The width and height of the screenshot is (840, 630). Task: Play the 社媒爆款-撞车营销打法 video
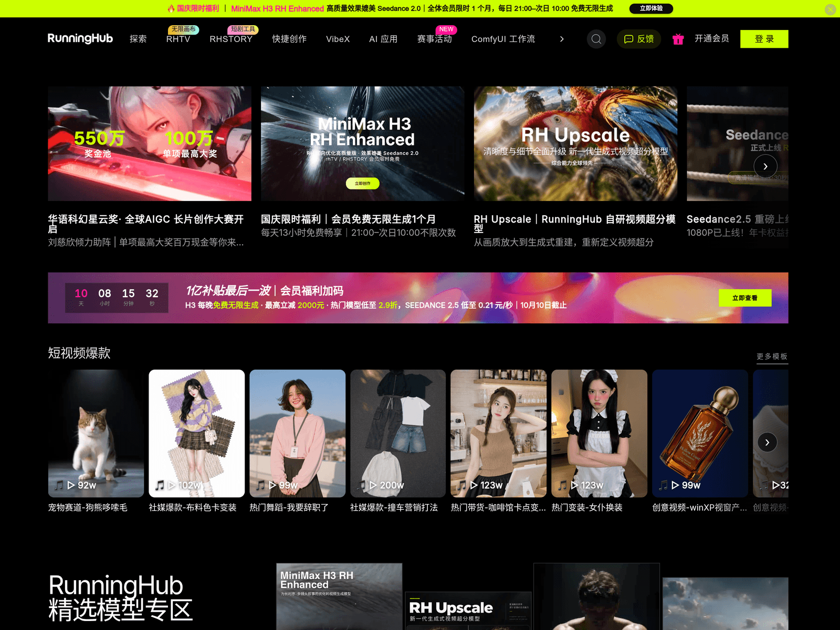(398, 434)
